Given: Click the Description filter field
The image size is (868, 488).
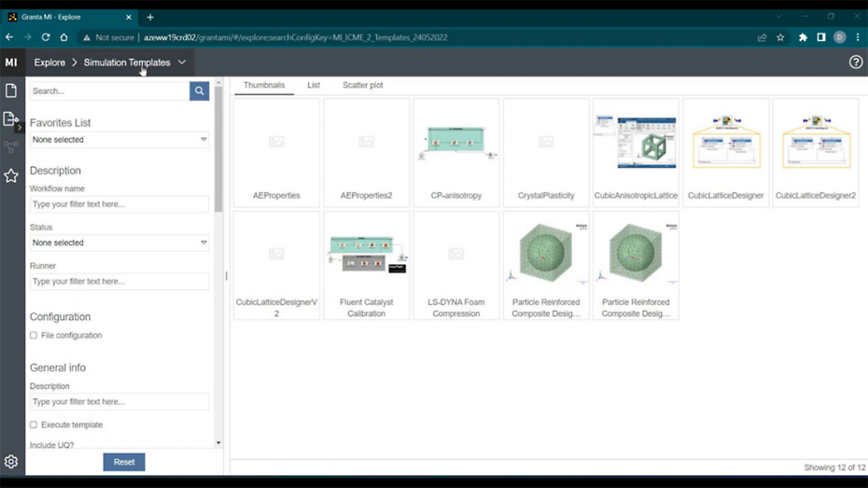Looking at the screenshot, I should coord(119,401).
